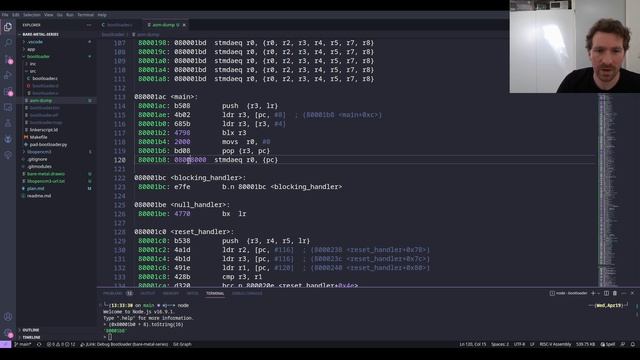Select the Terminal panel tab
The width and height of the screenshot is (640, 360).
(x=215, y=293)
